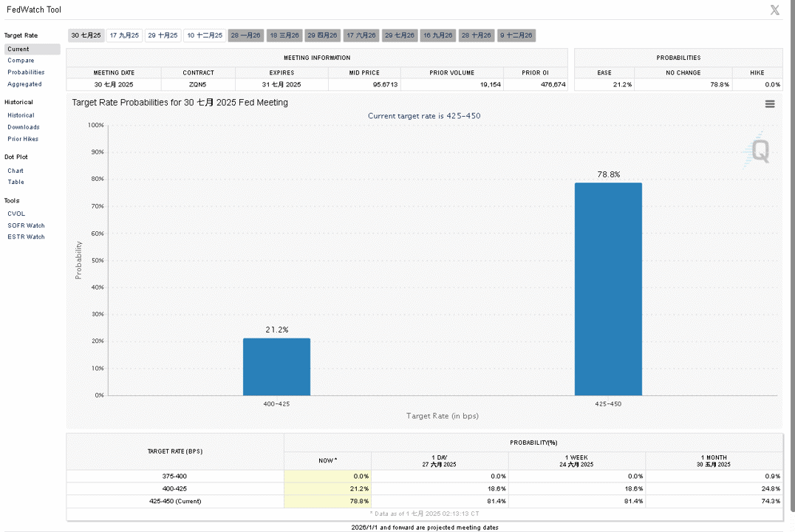
Task: Open the Dot Plot Chart link
Action: pos(16,171)
